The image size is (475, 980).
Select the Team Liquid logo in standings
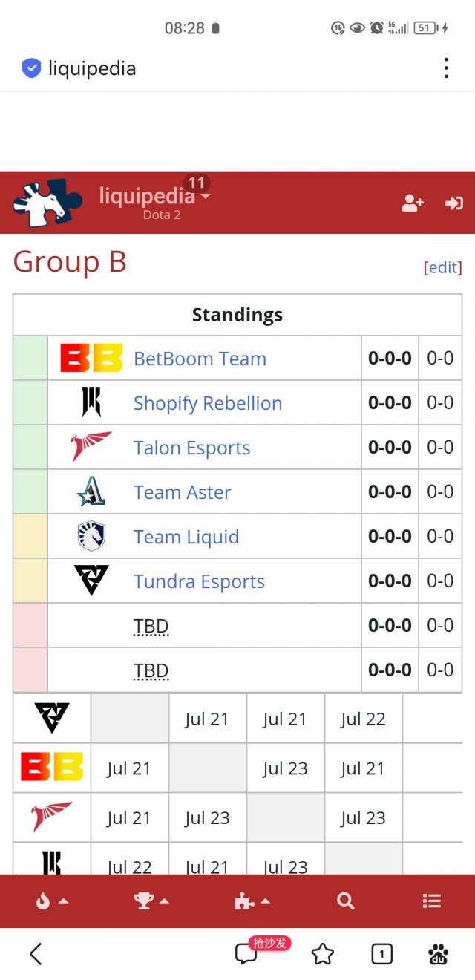[91, 536]
